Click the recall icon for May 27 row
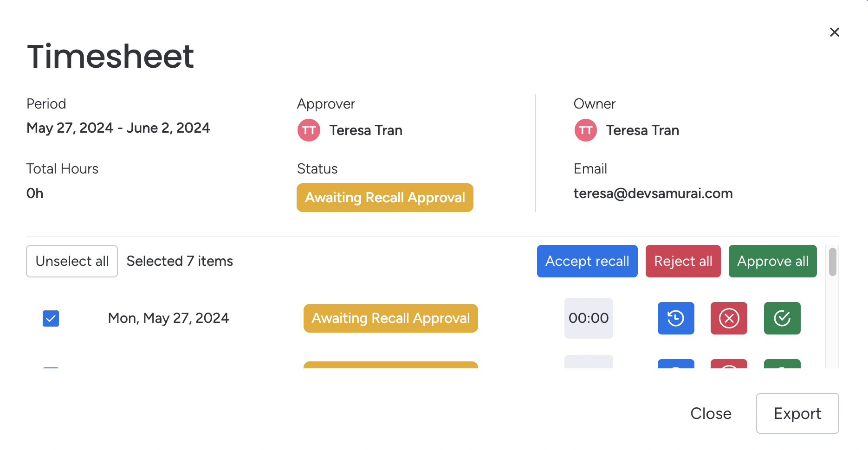Image resolution: width=868 pixels, height=450 pixels. 675,318
